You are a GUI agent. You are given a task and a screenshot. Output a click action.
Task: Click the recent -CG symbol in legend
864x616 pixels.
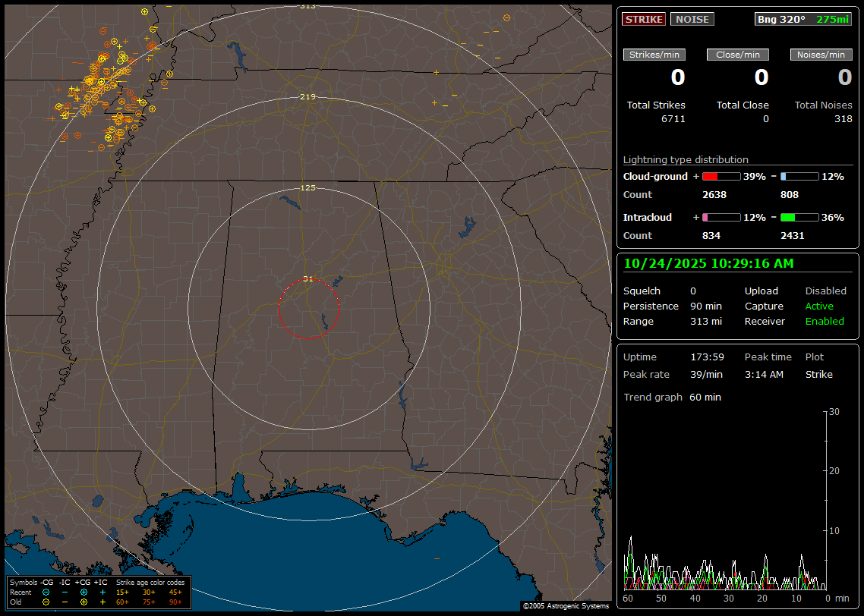coord(46,592)
